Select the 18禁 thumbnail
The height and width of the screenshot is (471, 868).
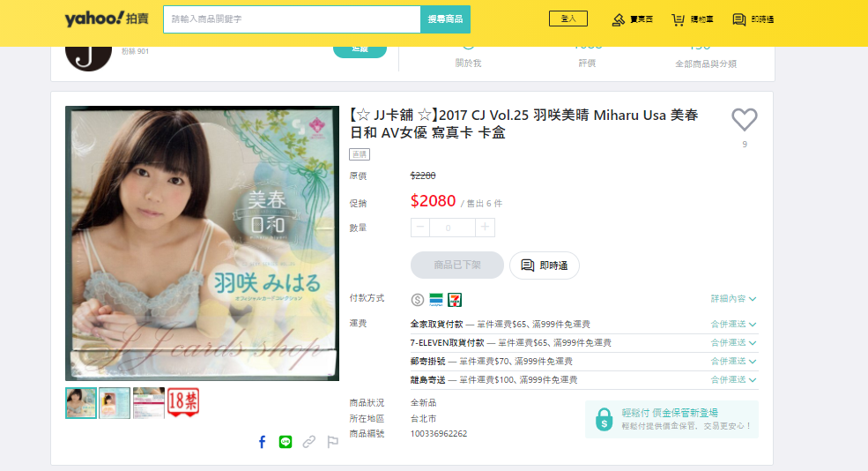(183, 403)
